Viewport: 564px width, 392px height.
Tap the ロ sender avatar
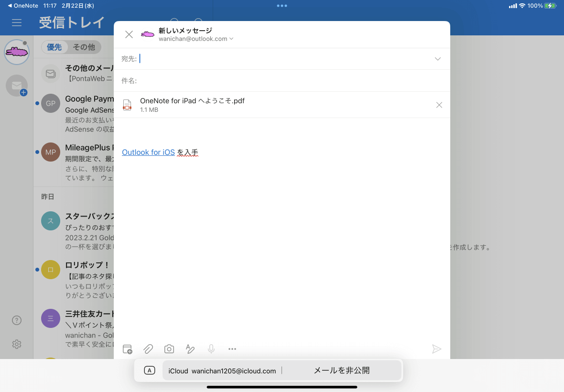(50, 270)
